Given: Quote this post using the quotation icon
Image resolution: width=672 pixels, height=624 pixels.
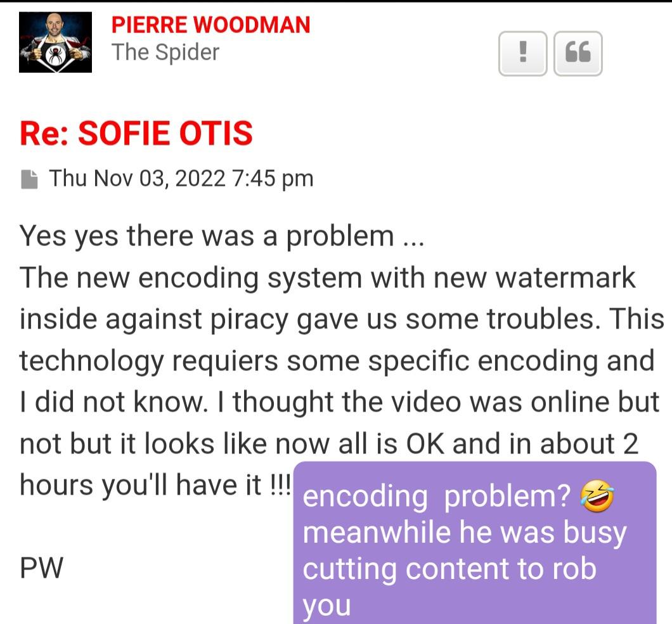Looking at the screenshot, I should [x=578, y=53].
